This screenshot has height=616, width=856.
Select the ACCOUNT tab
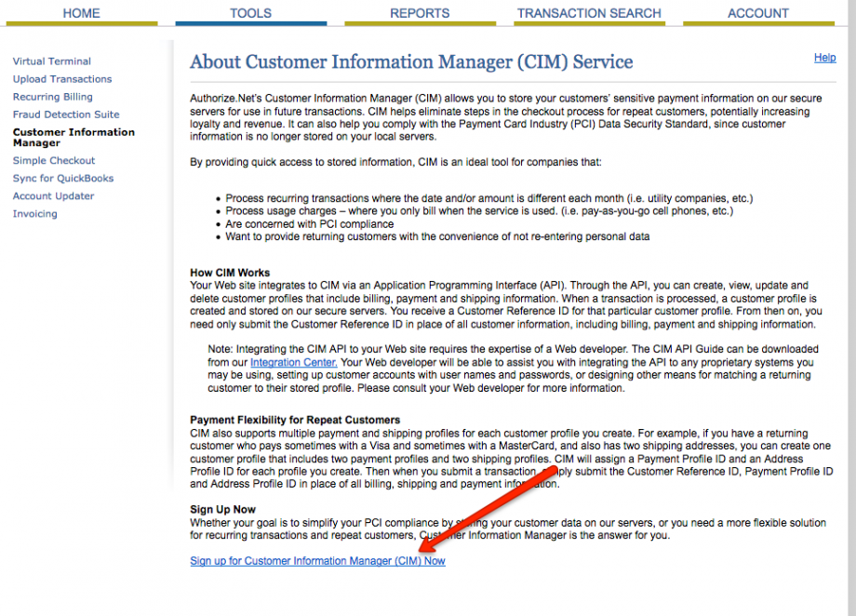[758, 13]
